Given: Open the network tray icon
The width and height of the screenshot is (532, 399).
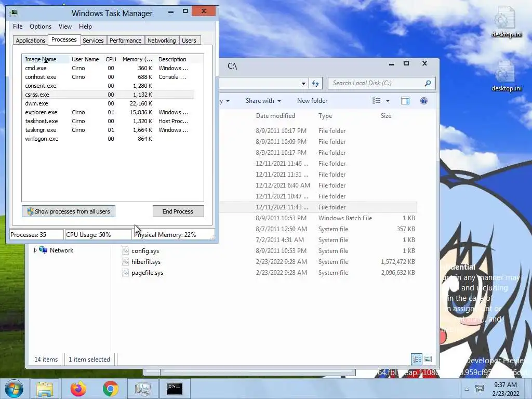Looking at the screenshot, I should 480,389.
